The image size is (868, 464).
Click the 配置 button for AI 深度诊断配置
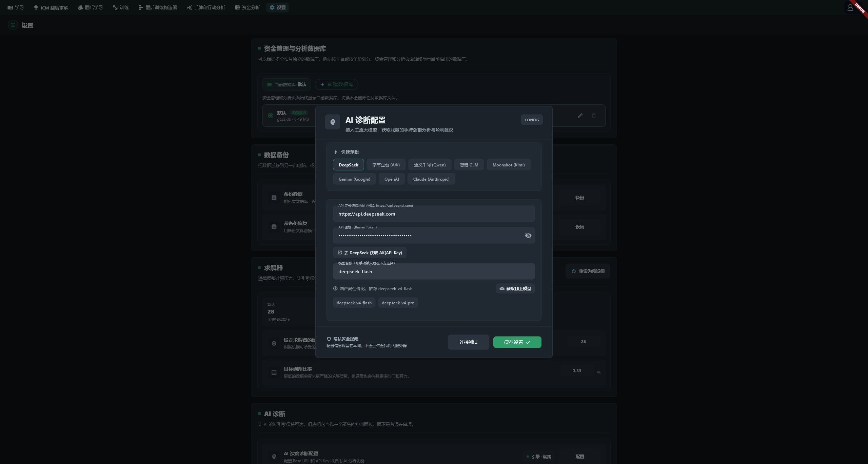pos(579,457)
